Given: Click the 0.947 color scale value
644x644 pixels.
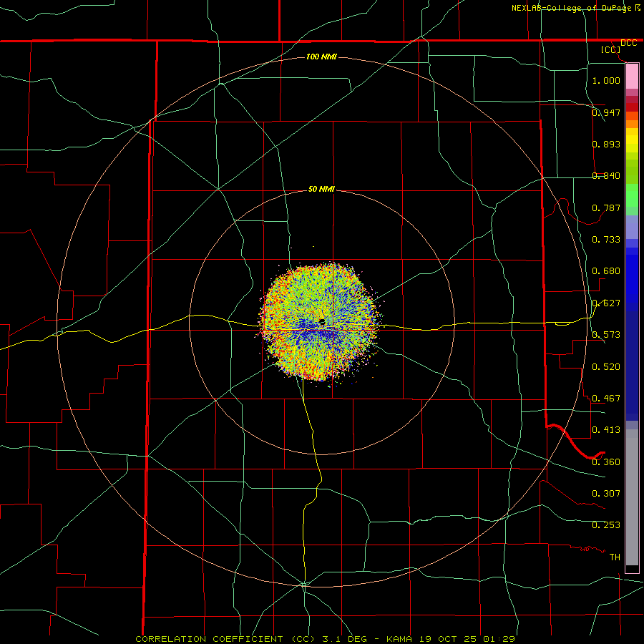Looking at the screenshot, I should (606, 112).
